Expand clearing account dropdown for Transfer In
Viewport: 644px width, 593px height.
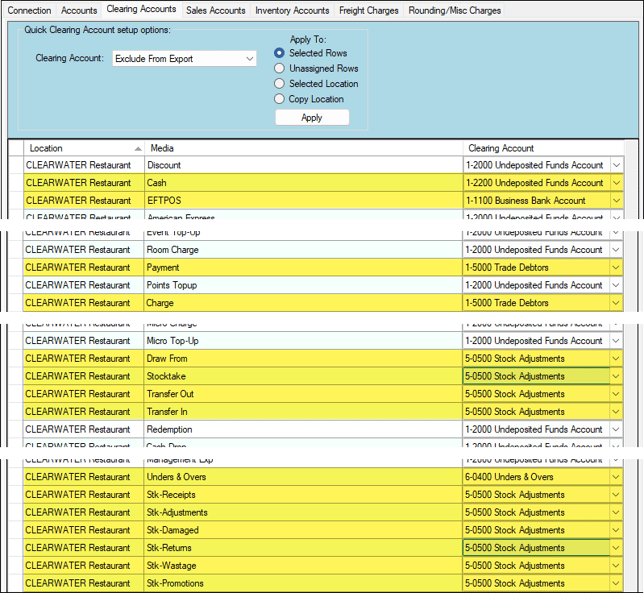[616, 411]
